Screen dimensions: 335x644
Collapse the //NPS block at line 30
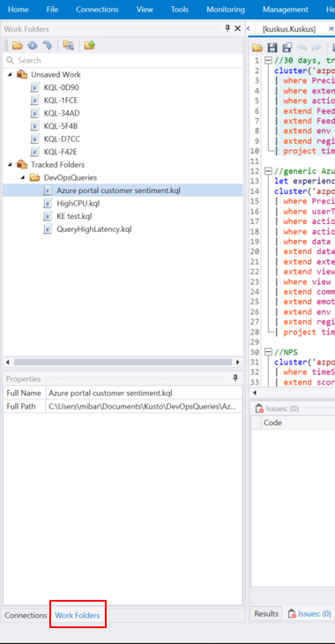269,352
